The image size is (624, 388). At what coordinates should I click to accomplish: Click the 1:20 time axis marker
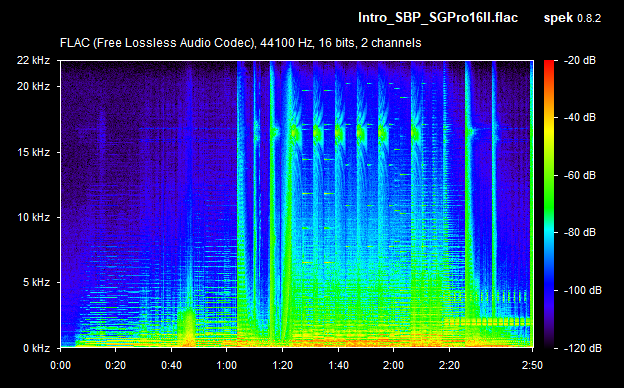click(x=283, y=365)
